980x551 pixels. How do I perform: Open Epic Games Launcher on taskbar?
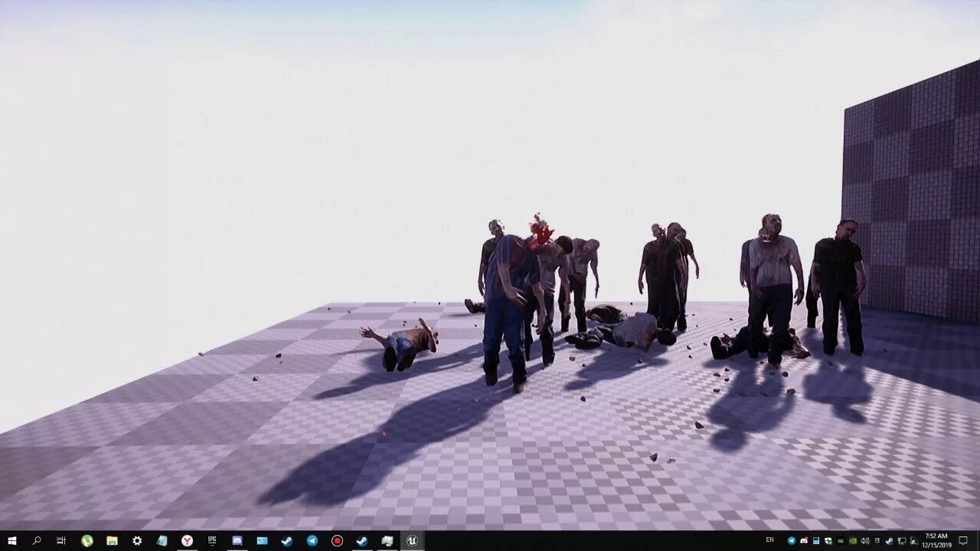coord(212,540)
